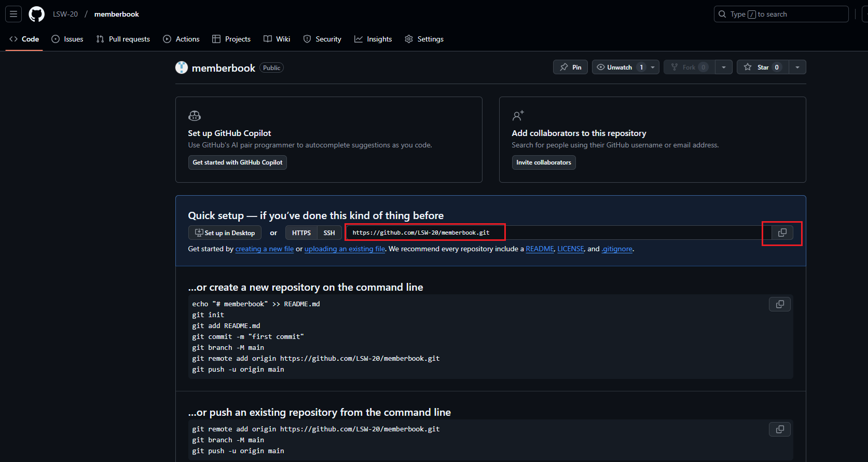This screenshot has width=868, height=462.
Task: Click the memberbook repository avatar
Action: pyautogui.click(x=182, y=67)
